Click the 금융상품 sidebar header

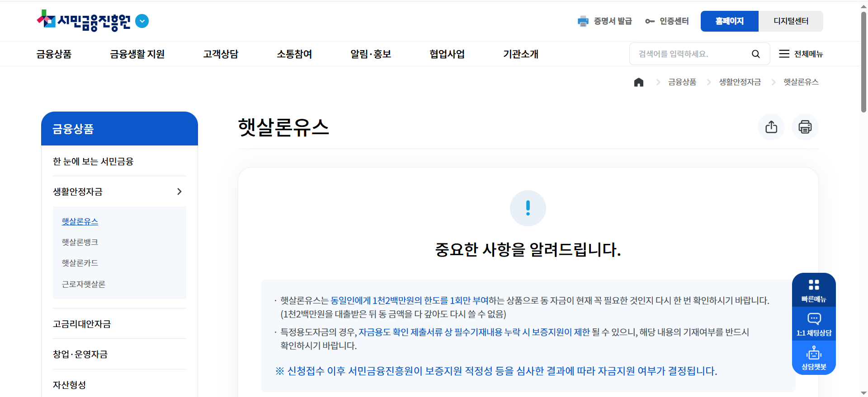119,129
